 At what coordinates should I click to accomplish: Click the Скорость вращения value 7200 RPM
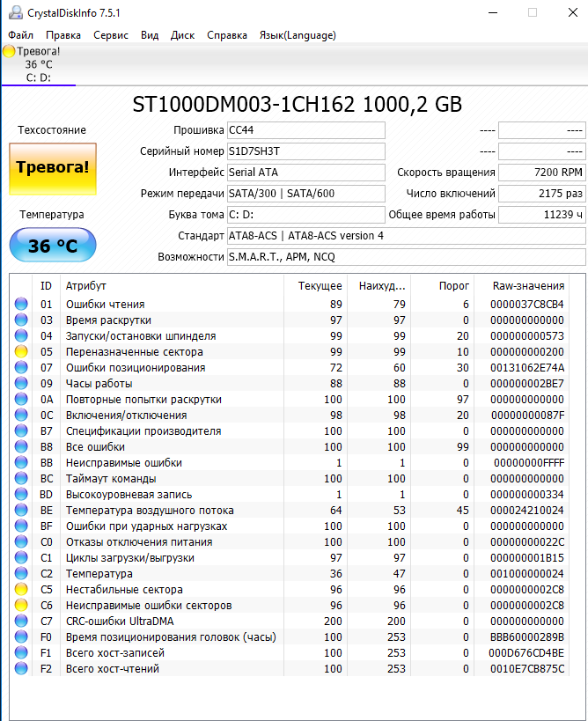pos(542,173)
